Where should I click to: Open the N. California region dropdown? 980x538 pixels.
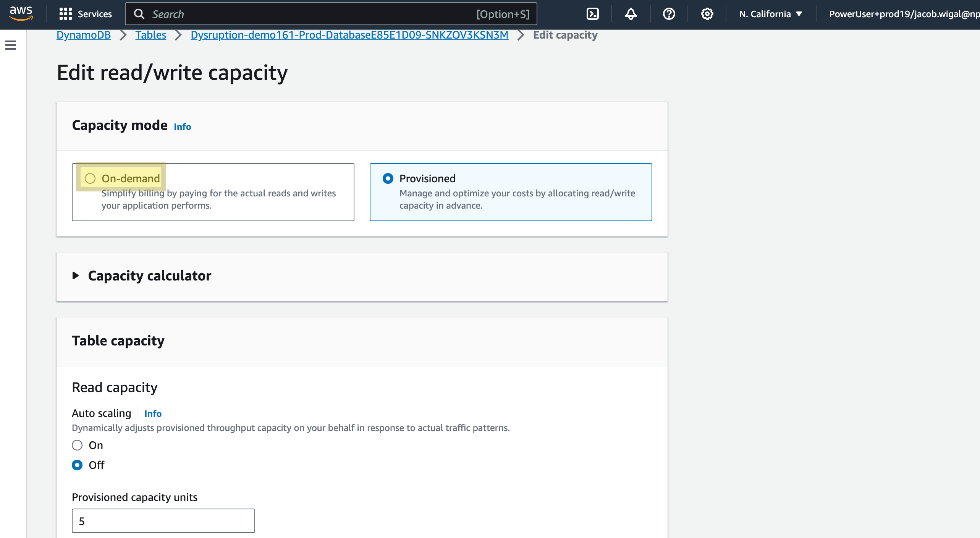[x=770, y=14]
